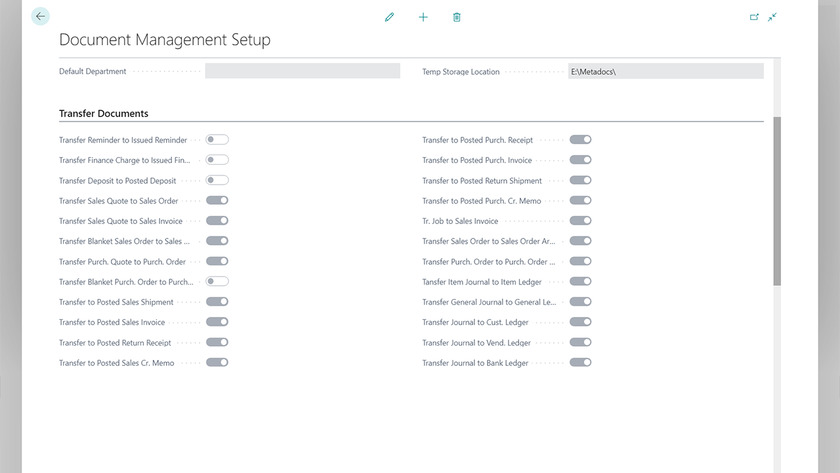The width and height of the screenshot is (840, 473).
Task: Collapse the Transfer Documents section header
Action: 103,114
